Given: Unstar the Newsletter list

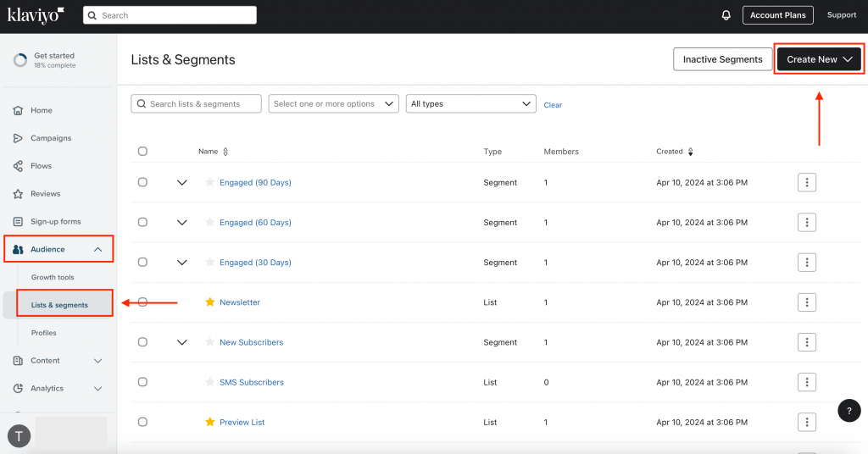Looking at the screenshot, I should (x=210, y=302).
